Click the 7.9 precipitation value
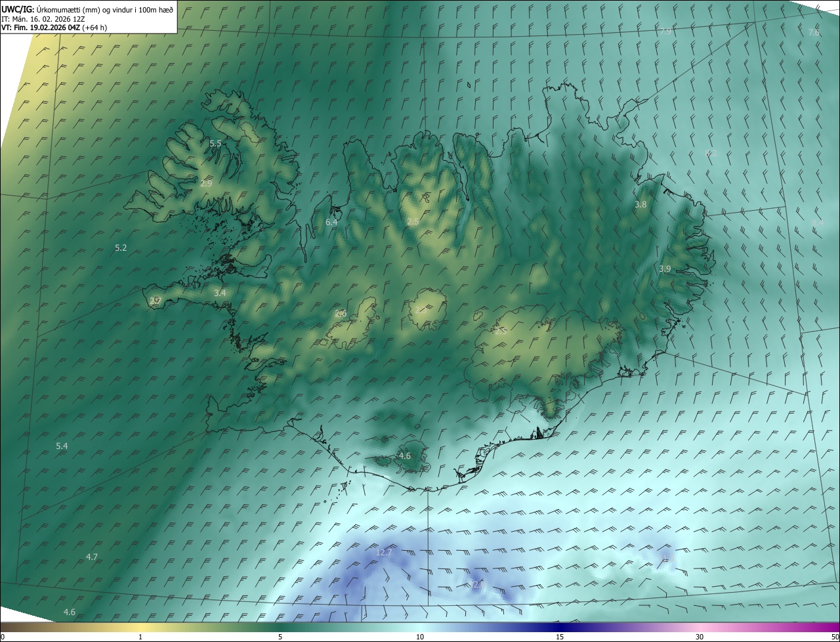 point(665,31)
